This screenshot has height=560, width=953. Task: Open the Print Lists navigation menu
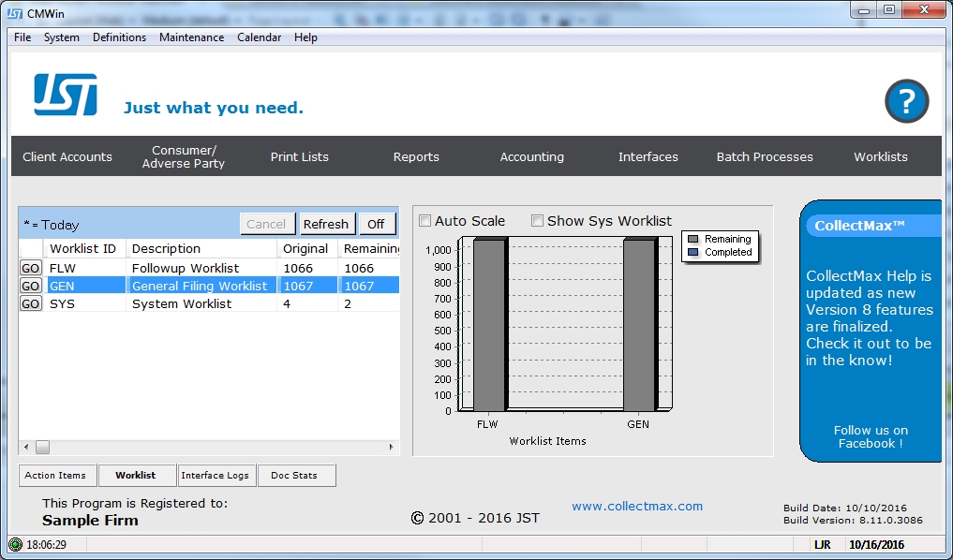click(x=299, y=156)
